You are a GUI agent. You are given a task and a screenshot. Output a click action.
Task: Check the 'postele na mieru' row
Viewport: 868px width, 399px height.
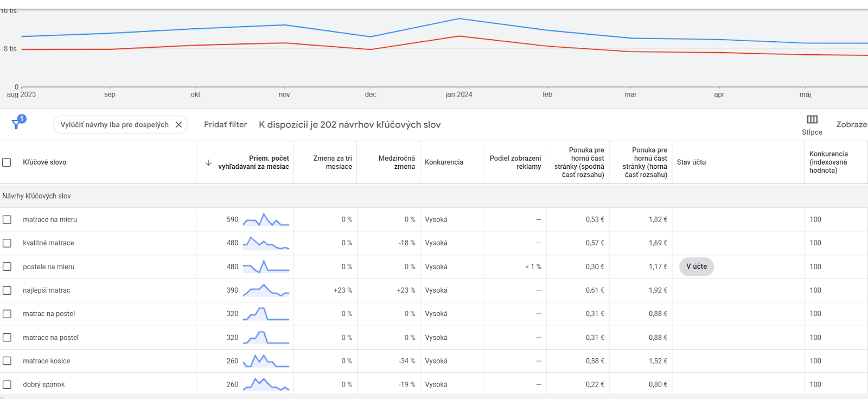[7, 267]
